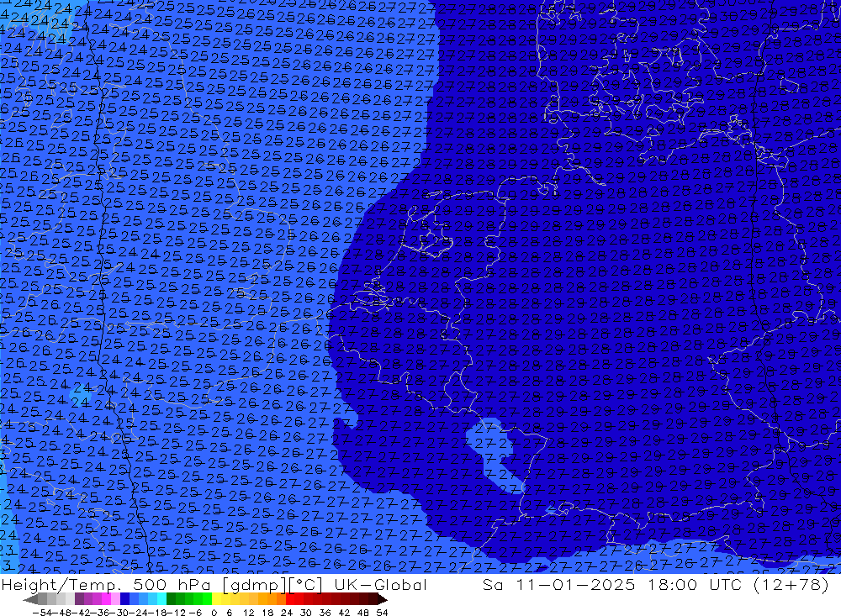Image resolution: width=841 pixels, height=616 pixels.
Task: Click the dark blue -30 legend swatch
Action: click(x=124, y=599)
